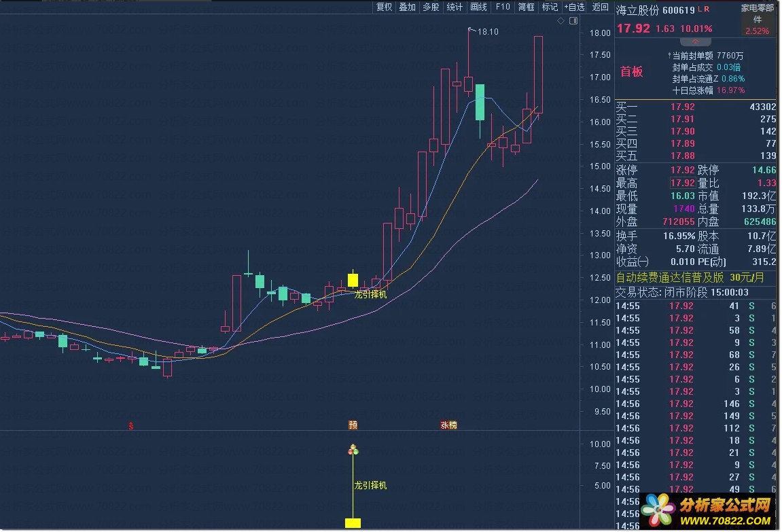
Task: Add stock with the +自选 button
Action: 574,7
